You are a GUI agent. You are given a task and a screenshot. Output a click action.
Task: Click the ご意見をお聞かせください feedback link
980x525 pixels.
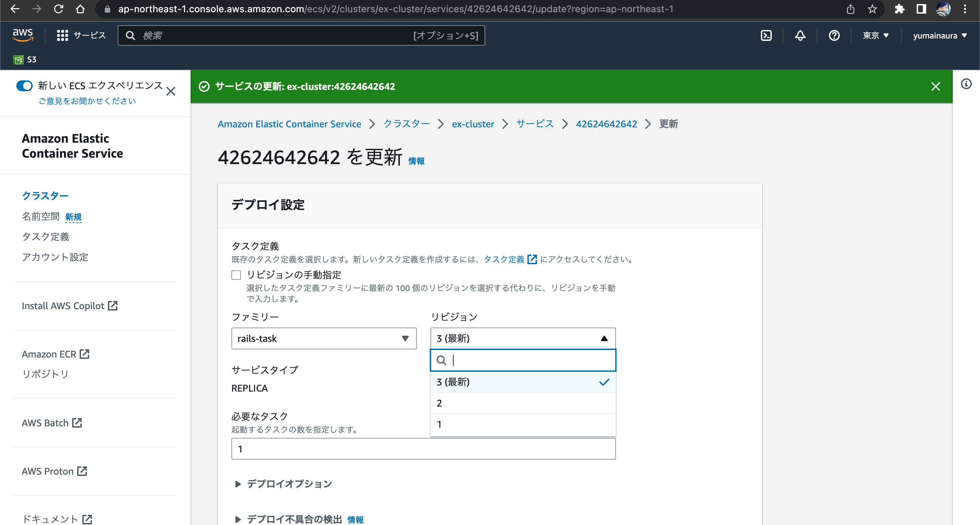tap(87, 101)
